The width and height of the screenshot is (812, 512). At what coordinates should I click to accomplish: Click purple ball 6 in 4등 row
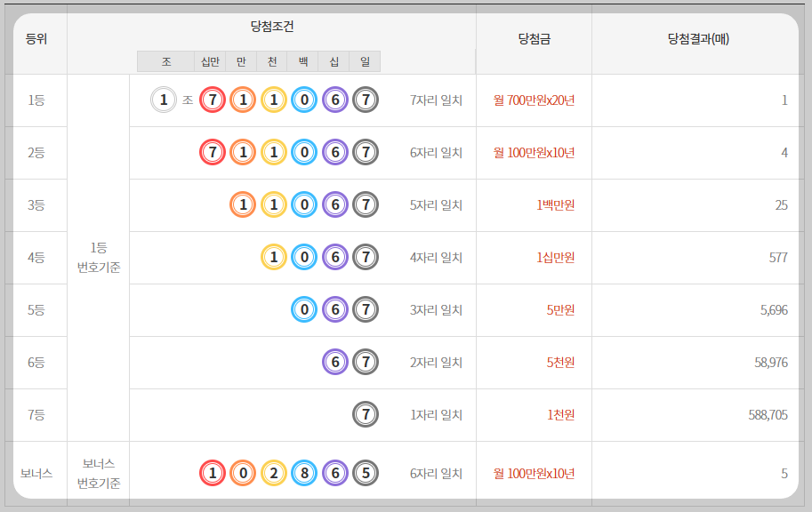click(335, 257)
